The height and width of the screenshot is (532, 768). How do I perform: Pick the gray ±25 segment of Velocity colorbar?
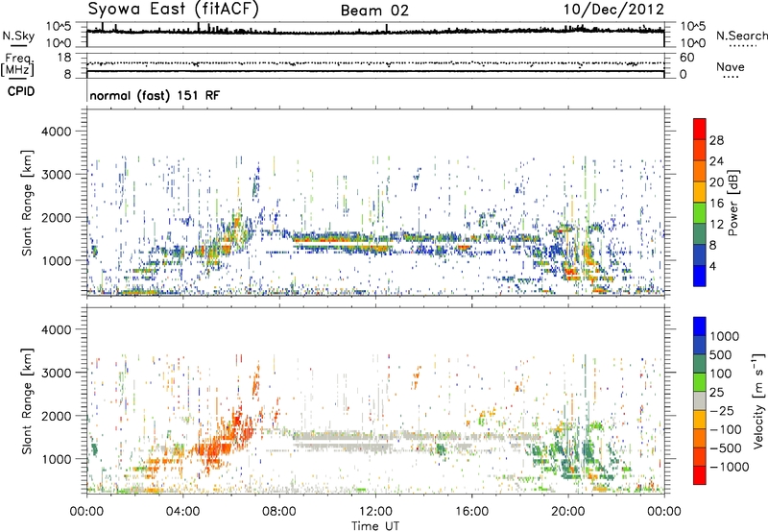(x=700, y=400)
